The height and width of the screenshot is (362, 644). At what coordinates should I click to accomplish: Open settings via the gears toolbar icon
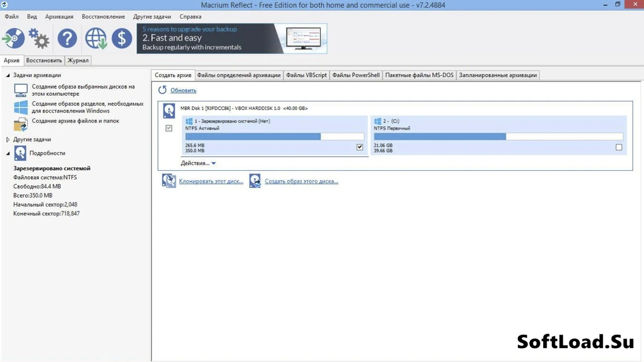click(x=39, y=39)
